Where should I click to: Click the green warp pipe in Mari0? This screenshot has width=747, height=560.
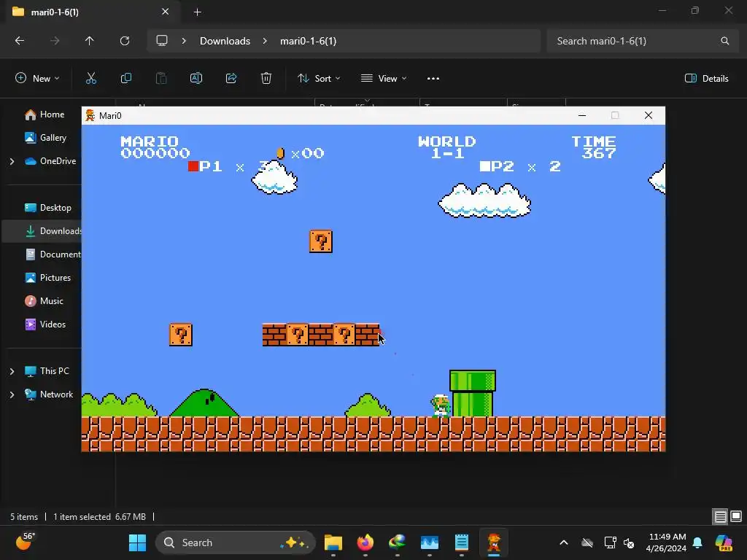(473, 393)
